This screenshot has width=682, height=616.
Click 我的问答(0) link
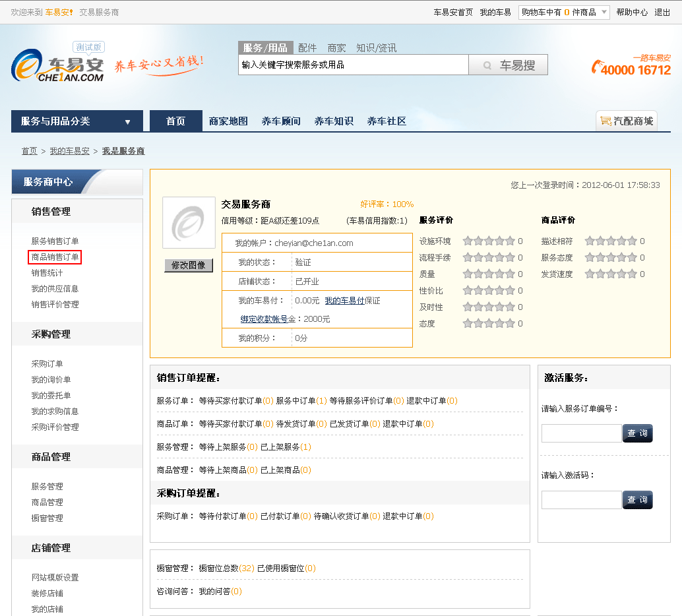[220, 591]
